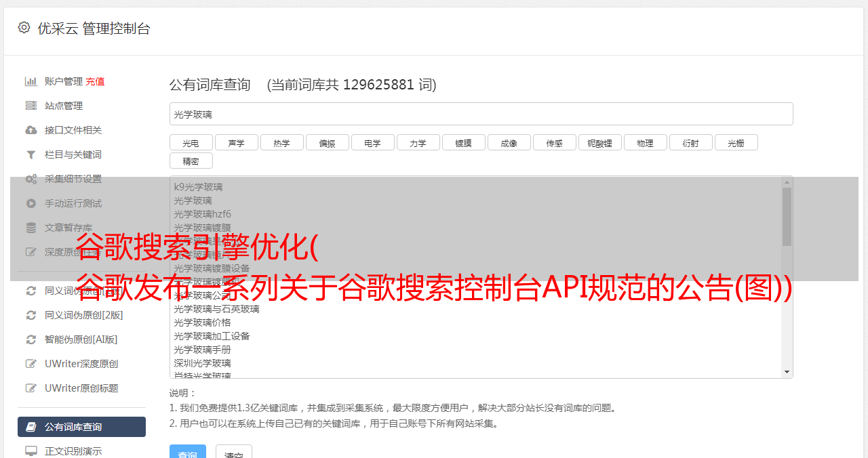This screenshot has height=458, width=868.
Task: Select result 光学玻璃价格
Action: [202, 322]
